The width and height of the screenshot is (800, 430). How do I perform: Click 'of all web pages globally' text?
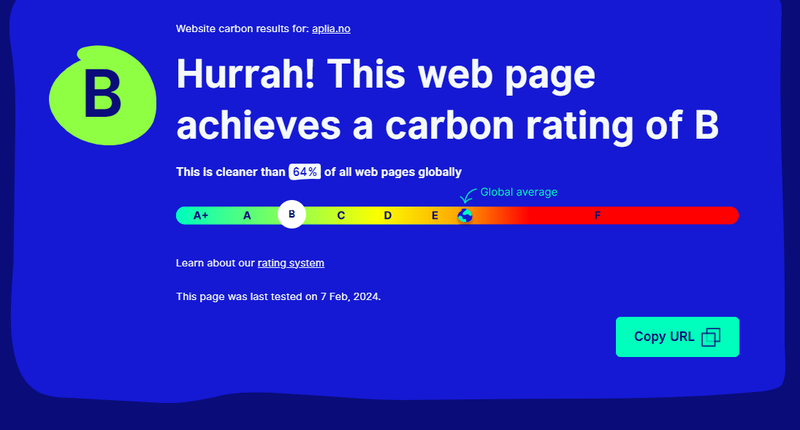click(x=393, y=172)
